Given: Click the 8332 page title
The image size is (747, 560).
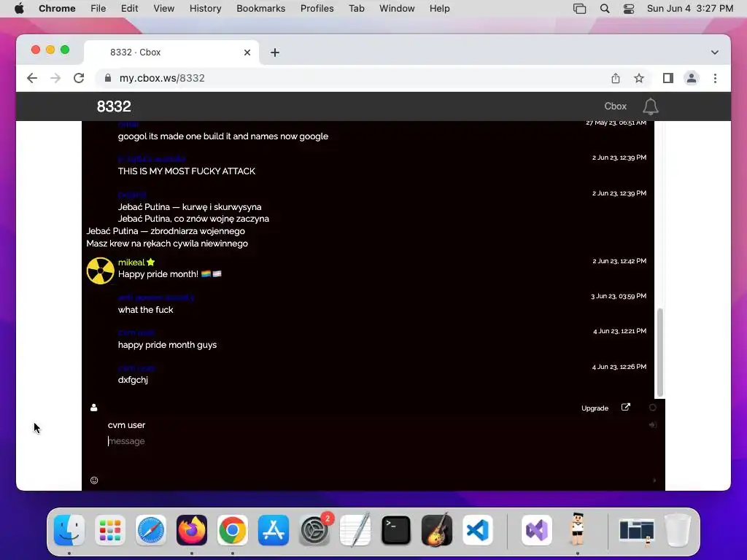Looking at the screenshot, I should [x=114, y=106].
